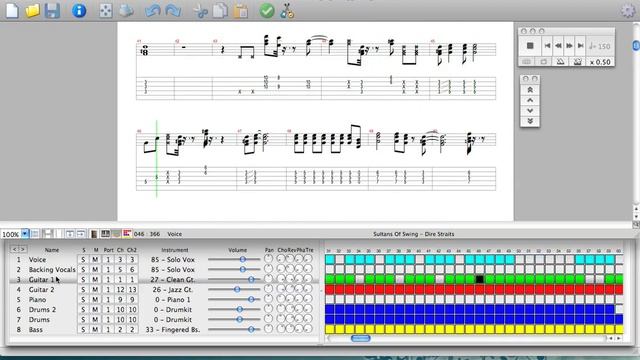Open the '33 - Fingered Bs.' instrument selector

pyautogui.click(x=173, y=329)
